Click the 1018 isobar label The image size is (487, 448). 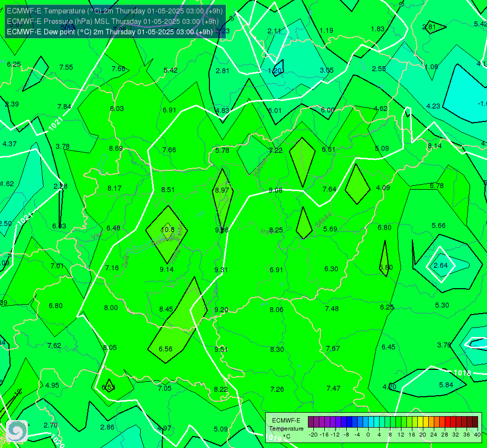coord(462,373)
